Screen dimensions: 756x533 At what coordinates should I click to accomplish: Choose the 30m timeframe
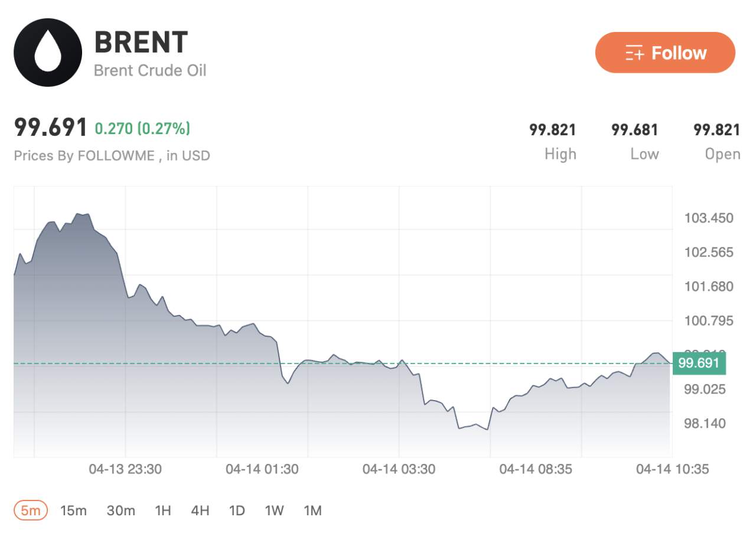pos(120,511)
